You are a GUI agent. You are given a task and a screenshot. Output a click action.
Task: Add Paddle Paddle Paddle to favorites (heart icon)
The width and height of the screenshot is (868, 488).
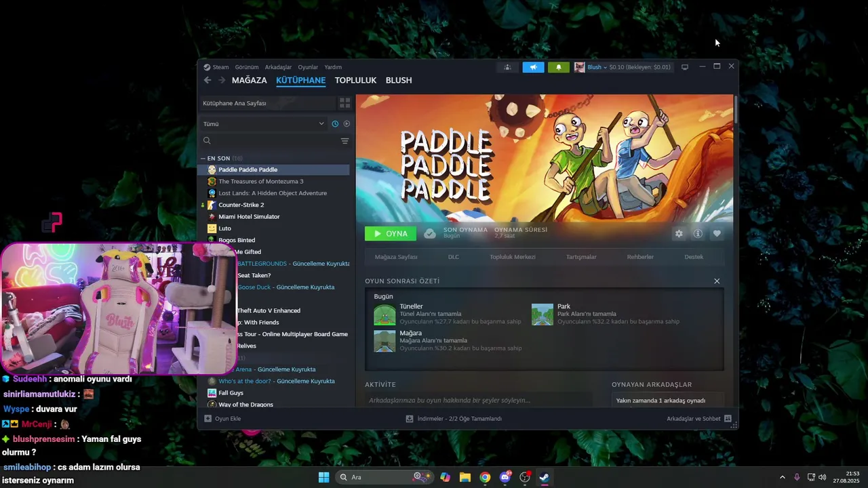(x=717, y=234)
